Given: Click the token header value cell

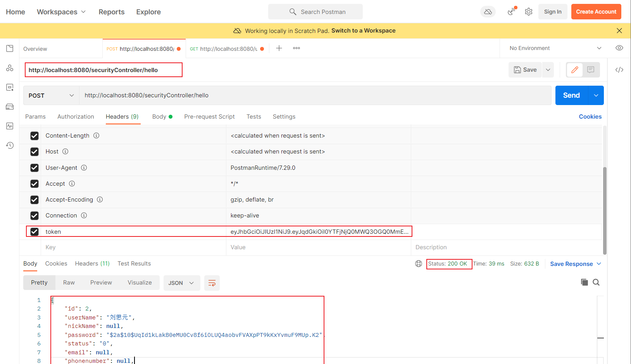Looking at the screenshot, I should tap(319, 231).
